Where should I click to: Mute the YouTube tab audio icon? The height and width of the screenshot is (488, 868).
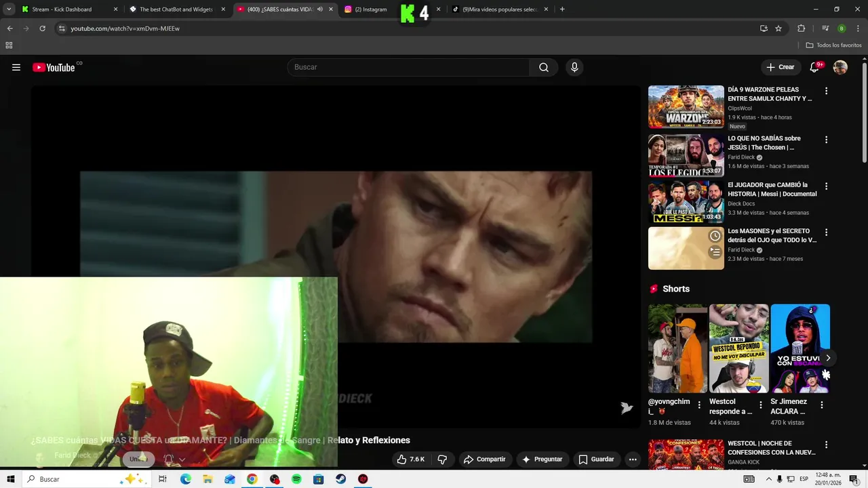coord(320,9)
